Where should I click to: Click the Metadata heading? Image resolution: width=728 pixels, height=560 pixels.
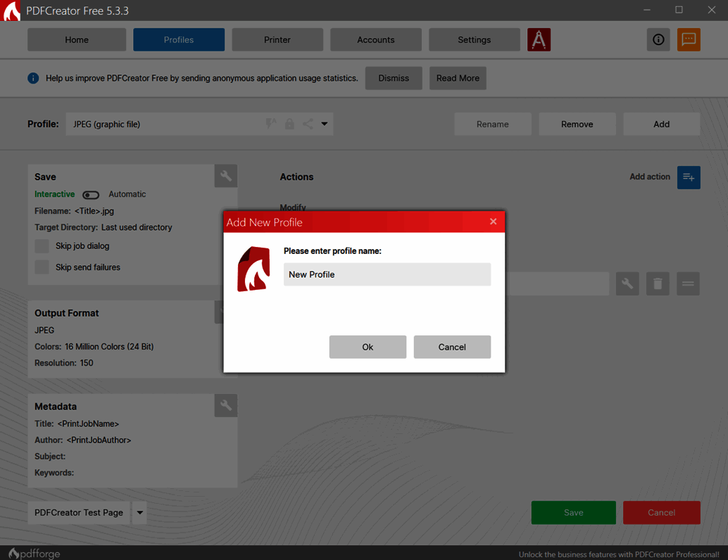(x=55, y=407)
